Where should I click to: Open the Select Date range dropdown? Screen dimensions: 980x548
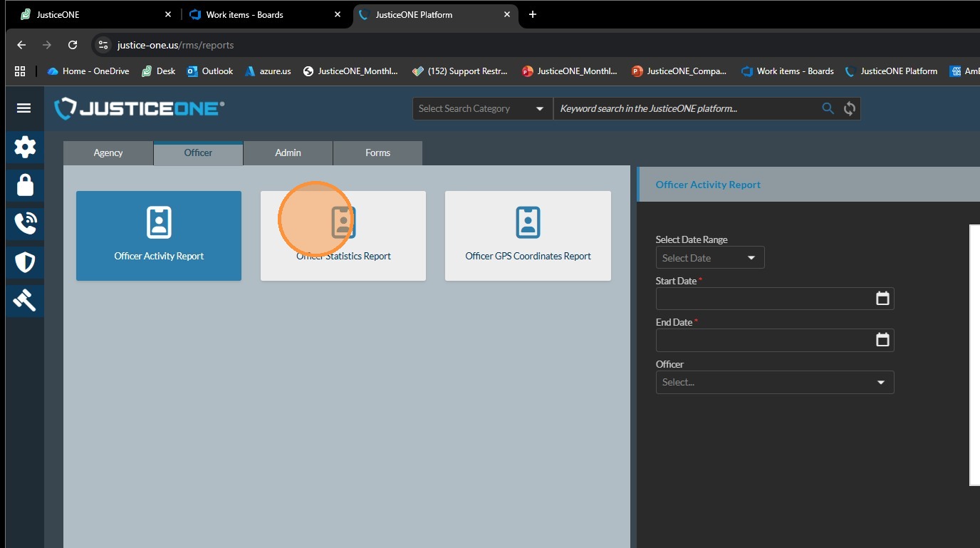click(x=709, y=258)
